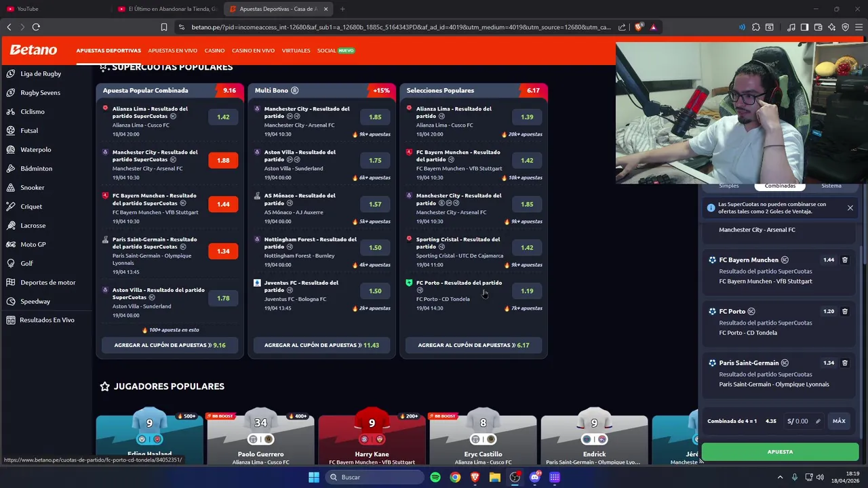The width and height of the screenshot is (868, 488).
Task: Remove FC Bayern Munchen from bet slip
Action: tap(845, 260)
